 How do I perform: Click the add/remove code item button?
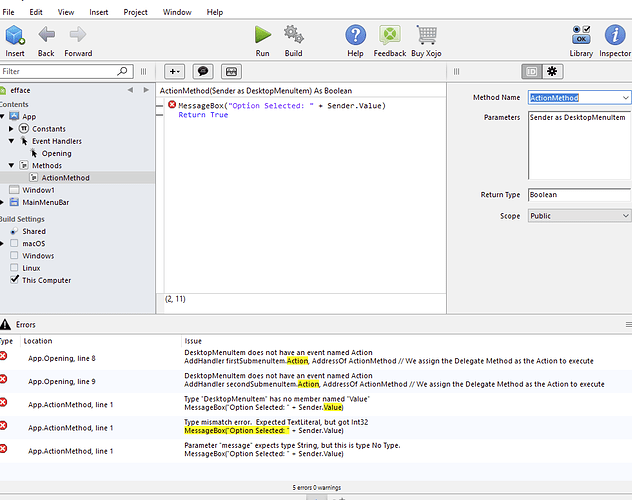(175, 72)
